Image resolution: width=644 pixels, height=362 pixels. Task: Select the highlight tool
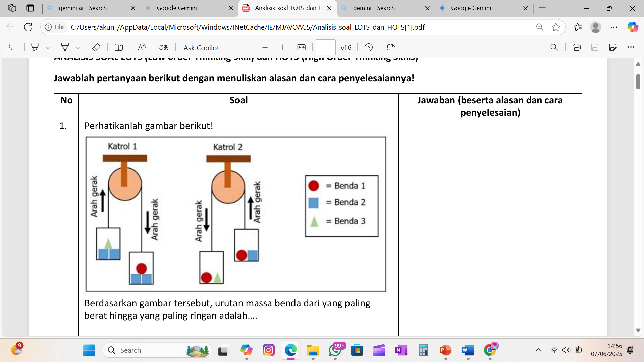pyautogui.click(x=35, y=47)
